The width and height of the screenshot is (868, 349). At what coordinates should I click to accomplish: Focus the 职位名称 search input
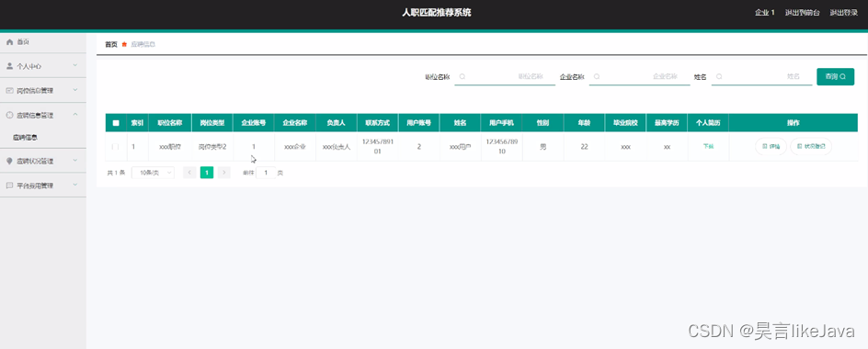(x=505, y=77)
